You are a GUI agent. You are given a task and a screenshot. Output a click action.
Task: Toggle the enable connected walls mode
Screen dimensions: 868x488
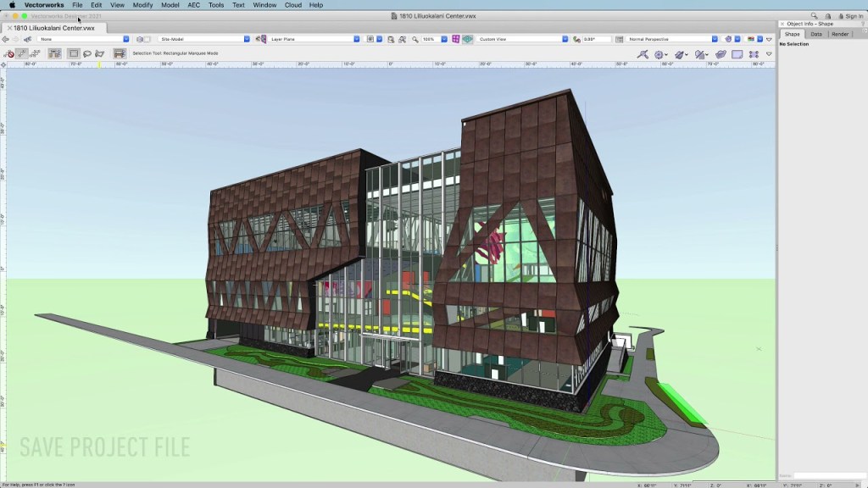pyautogui.click(x=55, y=53)
